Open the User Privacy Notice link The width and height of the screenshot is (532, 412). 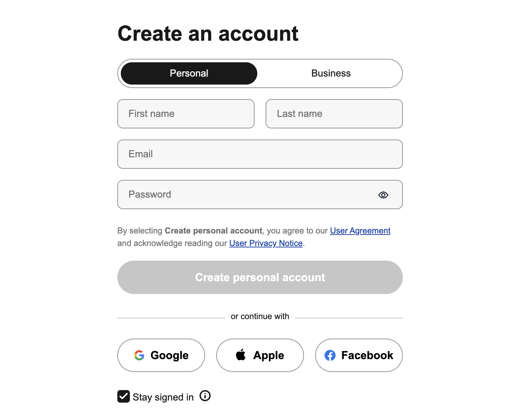266,243
